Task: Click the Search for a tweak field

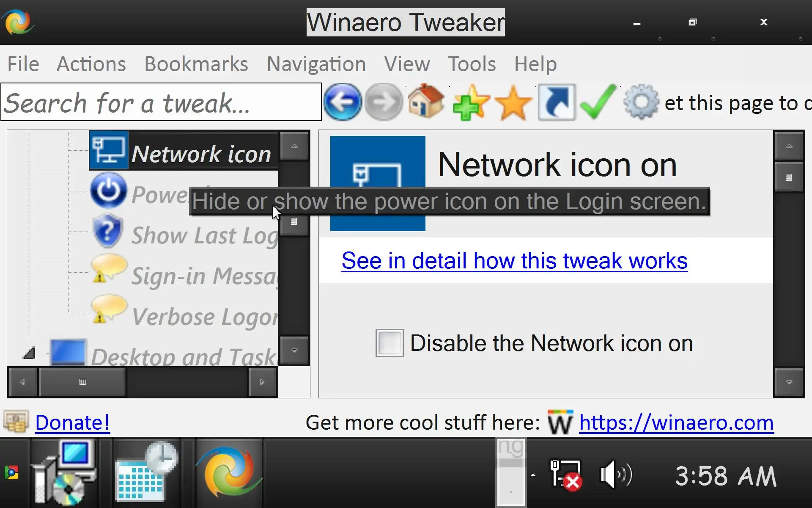Action: click(x=161, y=102)
